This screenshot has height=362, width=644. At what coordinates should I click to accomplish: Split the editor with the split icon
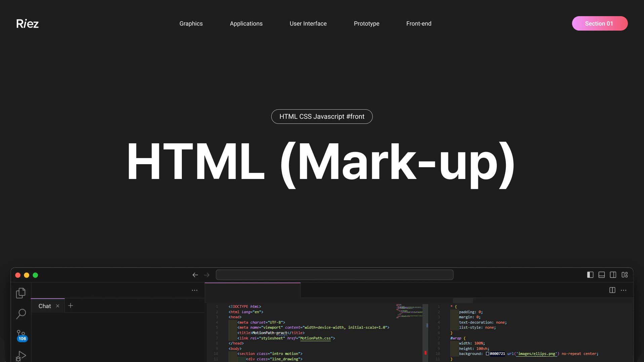tap(612, 290)
